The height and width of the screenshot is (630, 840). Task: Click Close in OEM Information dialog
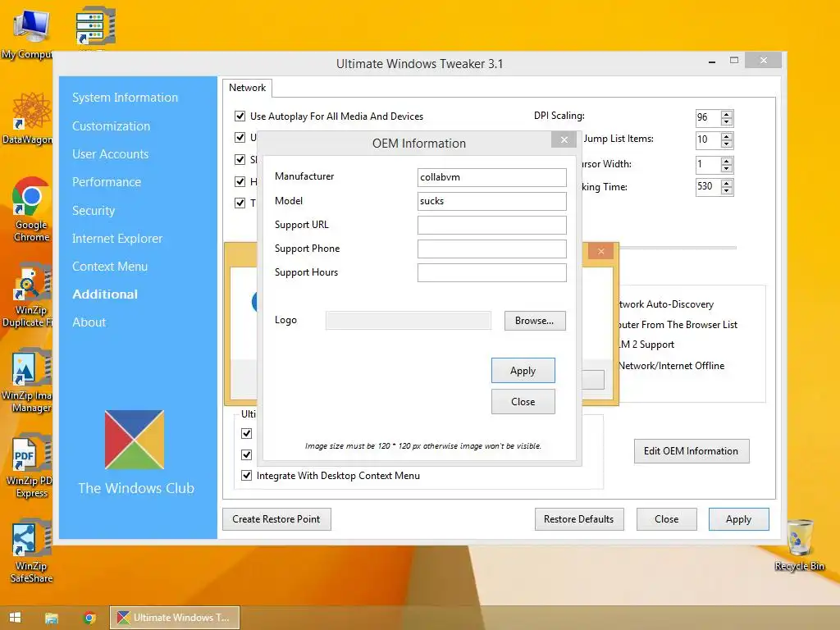pos(523,402)
